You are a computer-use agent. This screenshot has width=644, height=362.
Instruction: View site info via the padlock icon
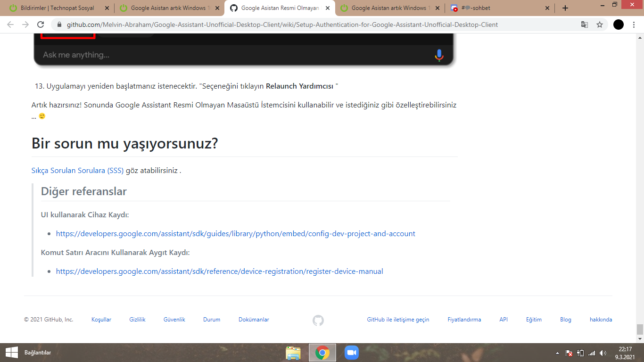59,25
